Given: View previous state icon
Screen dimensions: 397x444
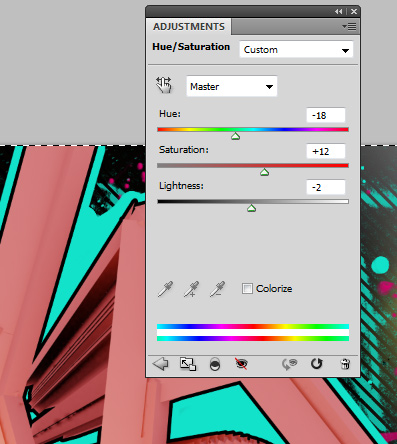Looking at the screenshot, I should click(289, 364).
